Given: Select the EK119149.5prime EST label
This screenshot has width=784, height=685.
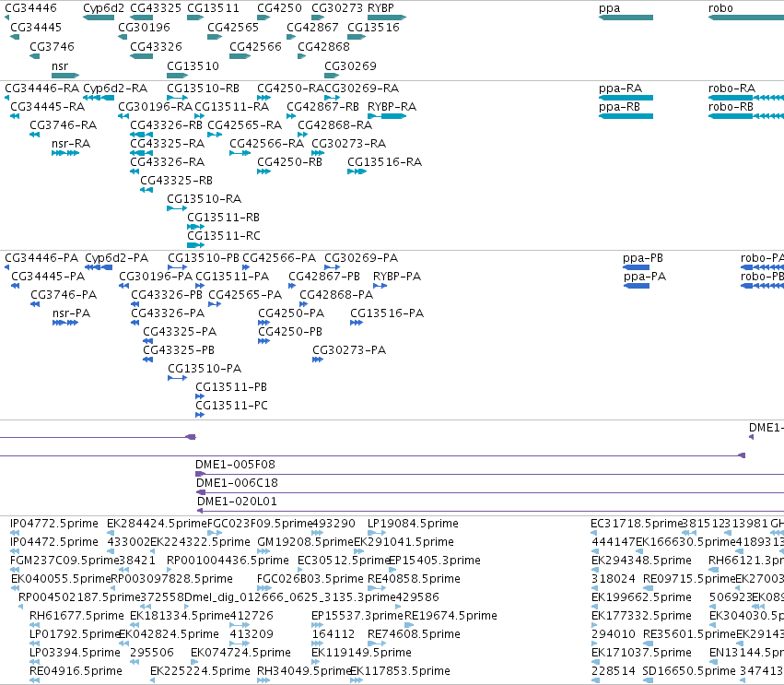Looking at the screenshot, I should [361, 653].
